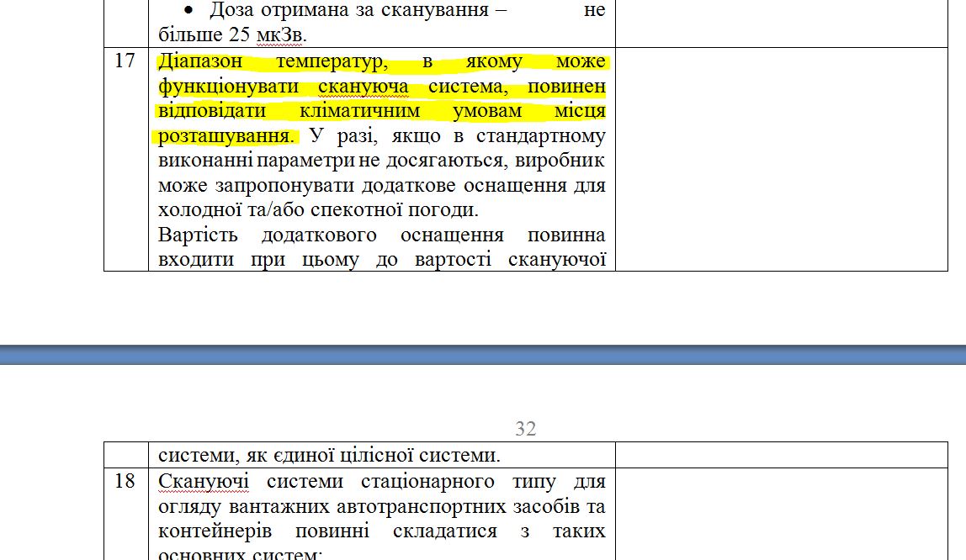Click the row number 18 cell

125,482
